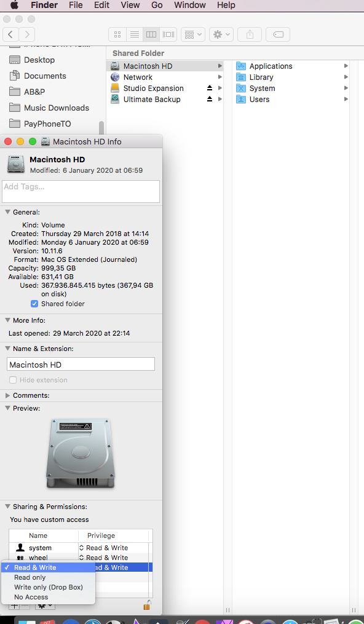
Task: Select Ultimate Backup volume
Action: coord(165,100)
